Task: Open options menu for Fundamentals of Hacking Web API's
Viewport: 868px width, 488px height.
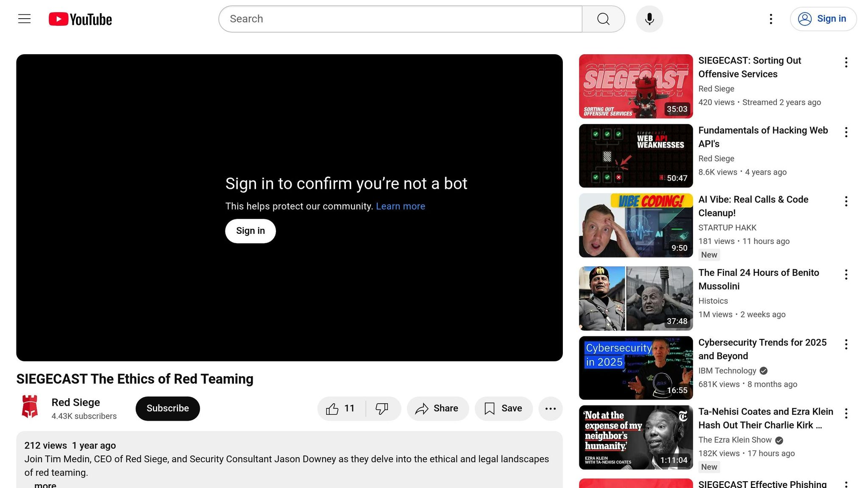Action: (846, 132)
